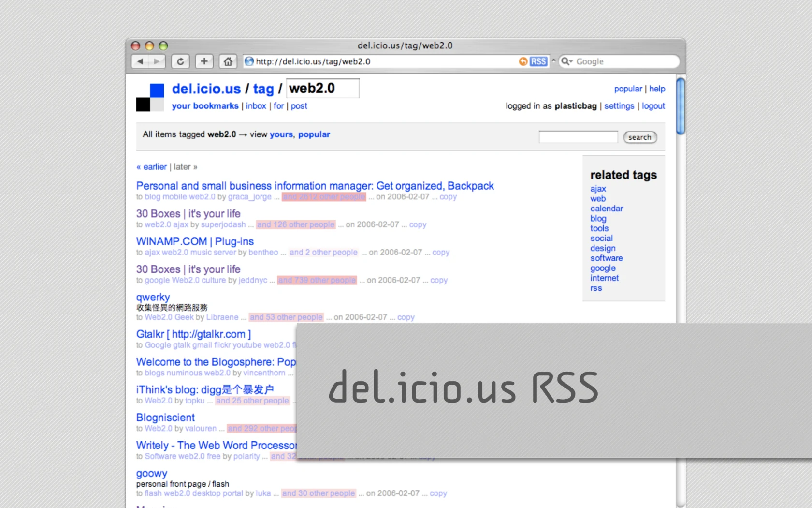Click 'and 126 other people' link
The height and width of the screenshot is (508, 812).
(296, 224)
